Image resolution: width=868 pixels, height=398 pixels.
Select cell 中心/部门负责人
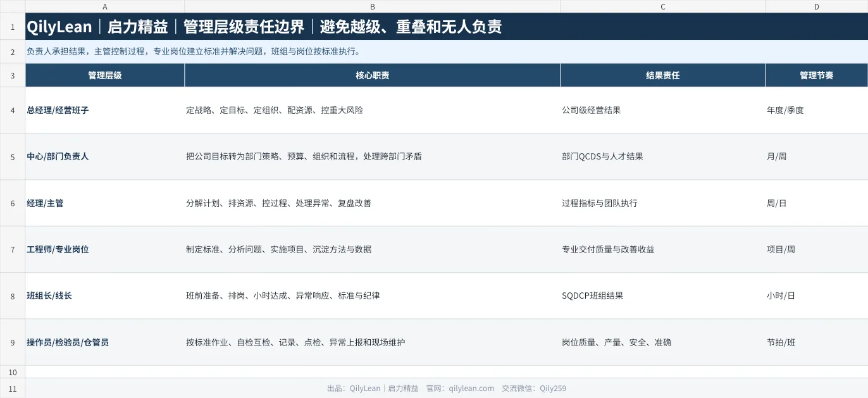[x=105, y=156]
